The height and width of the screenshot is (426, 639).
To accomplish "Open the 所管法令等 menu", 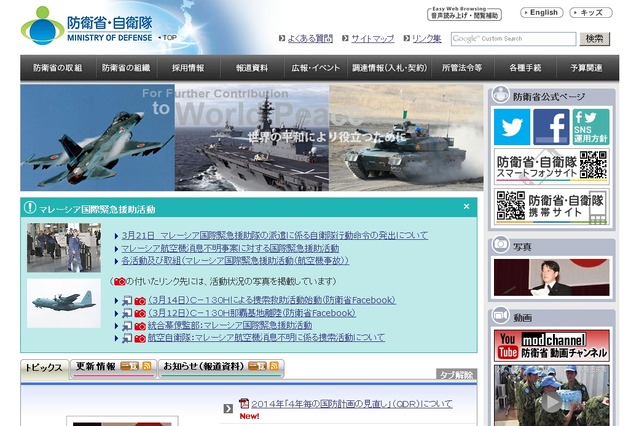I will [462, 68].
